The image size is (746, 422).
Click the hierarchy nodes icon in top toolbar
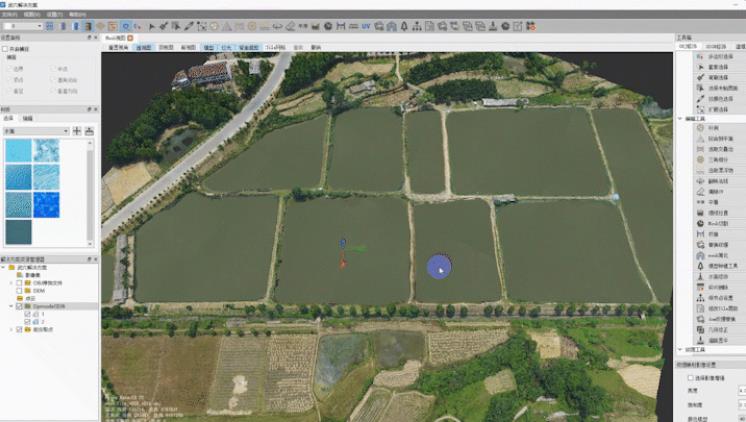pyautogui.click(x=417, y=26)
